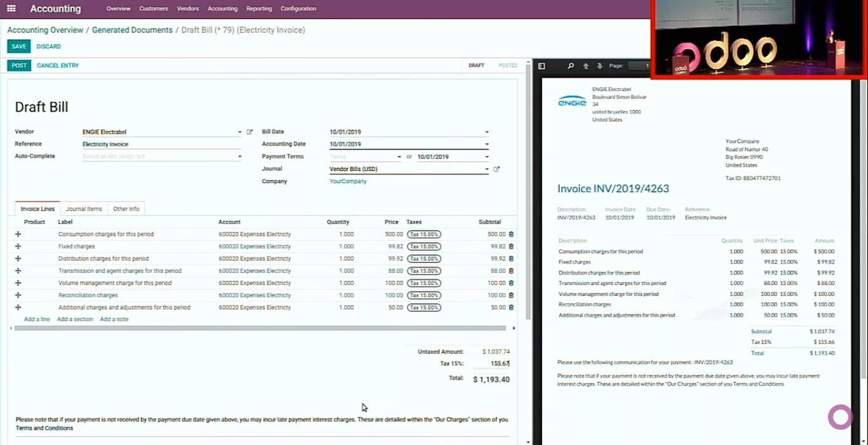868x445 pixels.
Task: Open vendor ENGIE Electrabel external link
Action: 250,132
